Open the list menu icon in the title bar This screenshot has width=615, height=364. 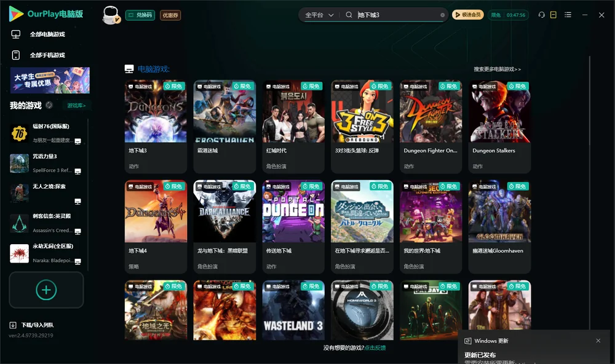pos(568,15)
